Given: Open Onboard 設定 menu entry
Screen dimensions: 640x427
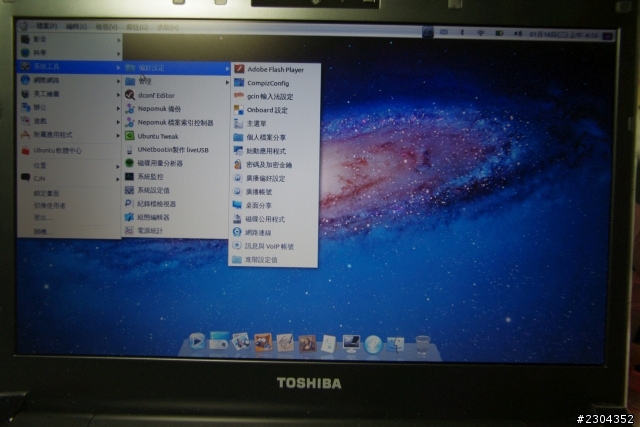Looking at the screenshot, I should click(x=276, y=110).
